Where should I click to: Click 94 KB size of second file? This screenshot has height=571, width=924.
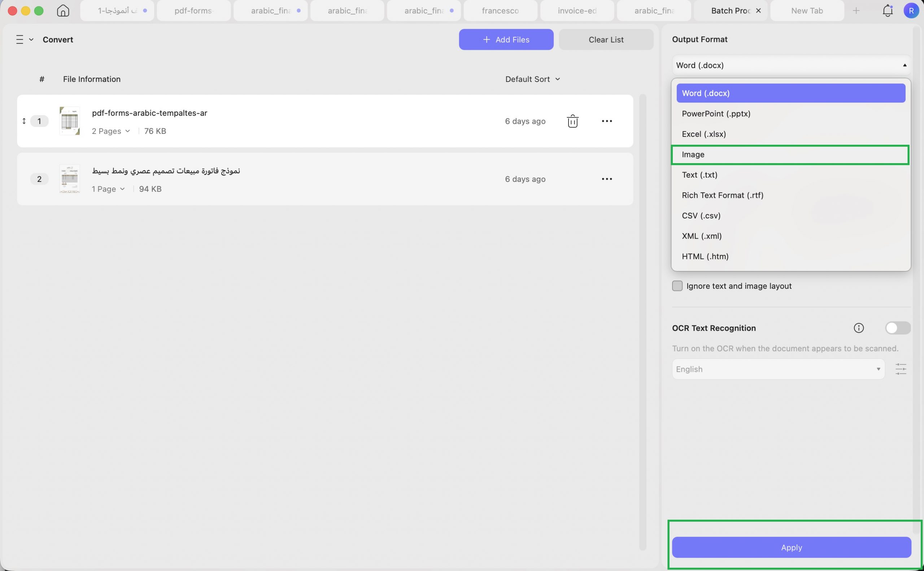pyautogui.click(x=150, y=189)
